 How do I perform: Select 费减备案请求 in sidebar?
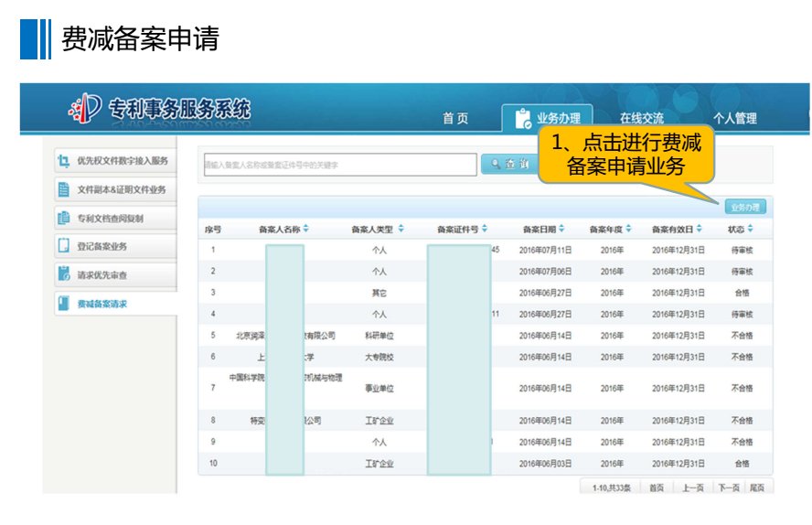click(x=115, y=304)
